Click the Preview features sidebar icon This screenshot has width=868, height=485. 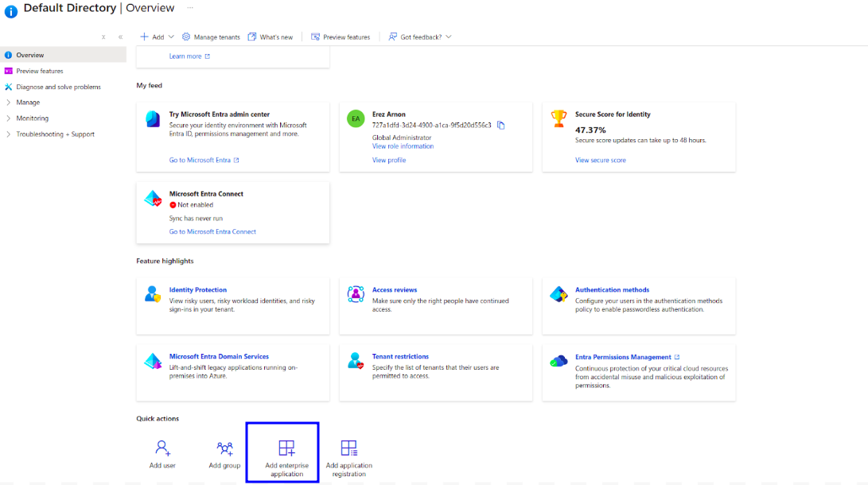pos(8,71)
